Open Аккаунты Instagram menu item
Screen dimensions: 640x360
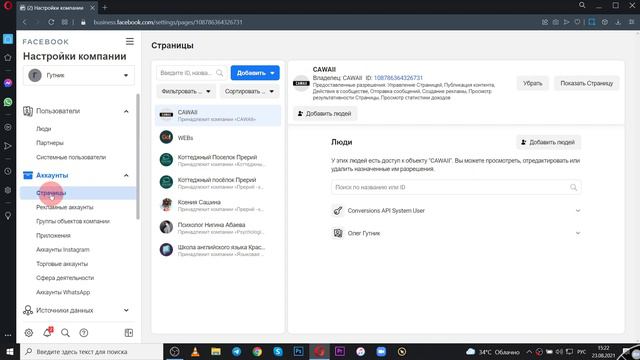[63, 250]
